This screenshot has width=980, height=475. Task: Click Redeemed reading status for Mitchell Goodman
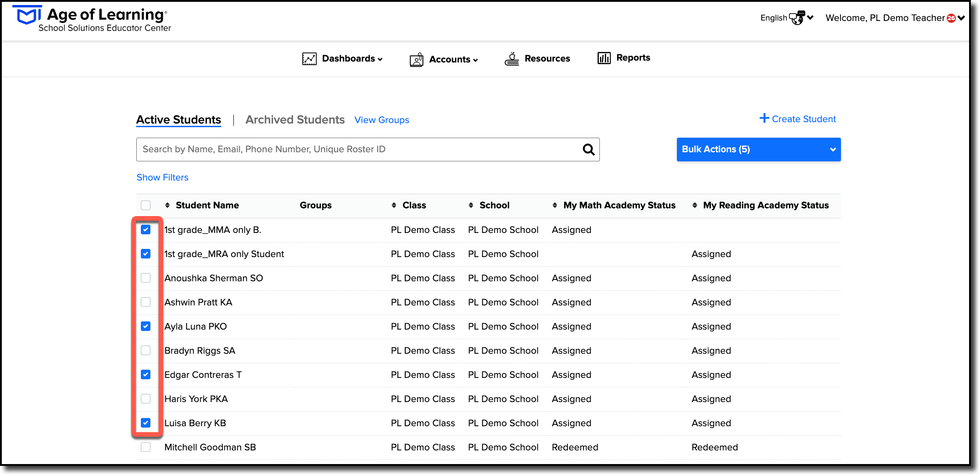tap(715, 447)
